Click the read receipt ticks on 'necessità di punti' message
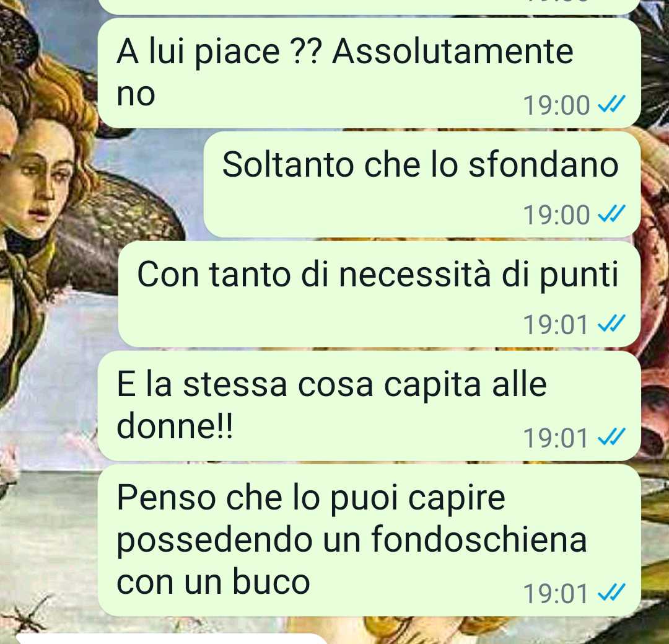This screenshot has width=669, height=644. (x=611, y=324)
